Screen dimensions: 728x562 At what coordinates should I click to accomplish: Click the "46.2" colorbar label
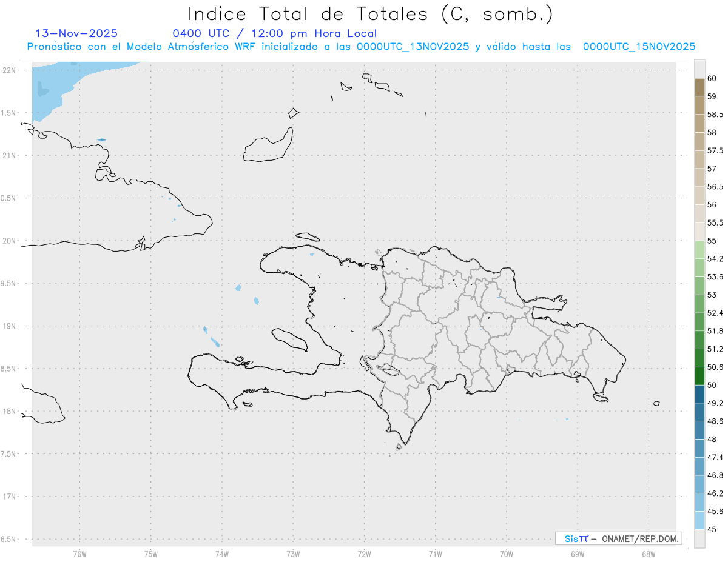[715, 493]
